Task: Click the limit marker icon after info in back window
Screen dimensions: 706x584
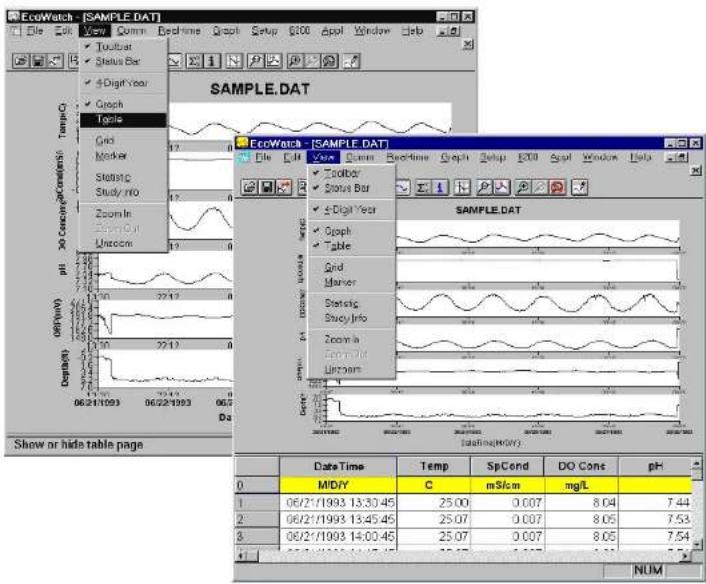Action: pyautogui.click(x=233, y=61)
